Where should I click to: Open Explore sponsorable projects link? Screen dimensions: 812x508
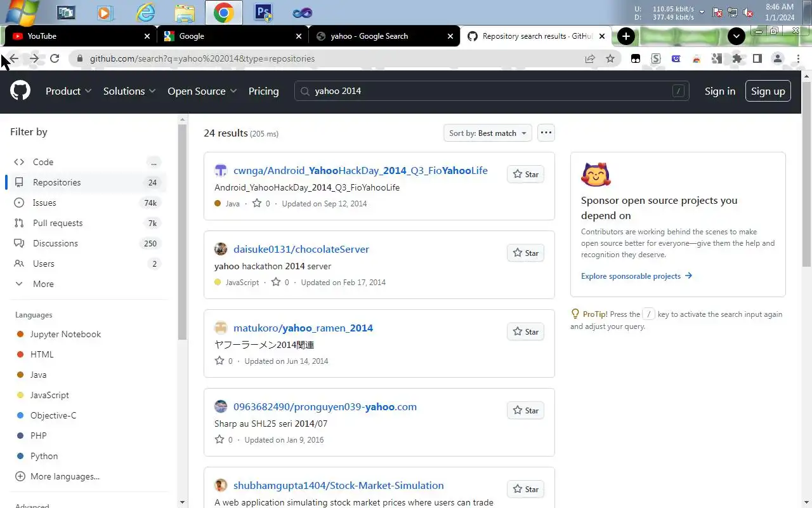coord(636,276)
